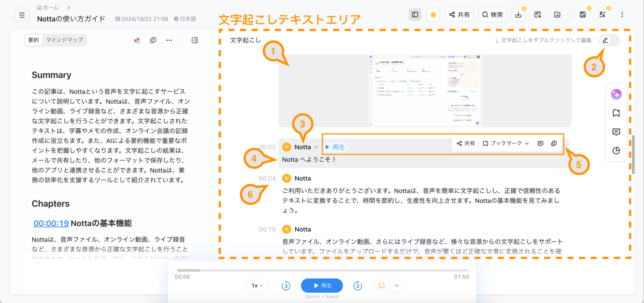Expand the bookmark dropdown arrow in the player

pos(397,286)
